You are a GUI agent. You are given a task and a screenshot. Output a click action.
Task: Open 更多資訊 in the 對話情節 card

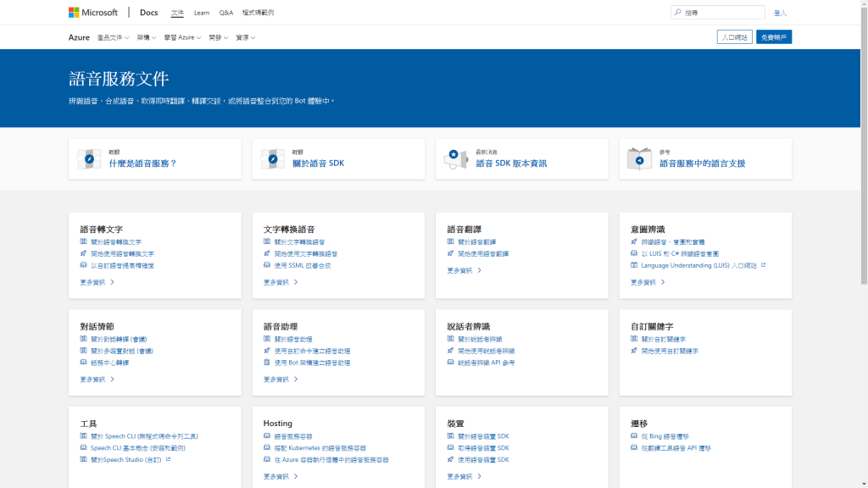[97, 380]
